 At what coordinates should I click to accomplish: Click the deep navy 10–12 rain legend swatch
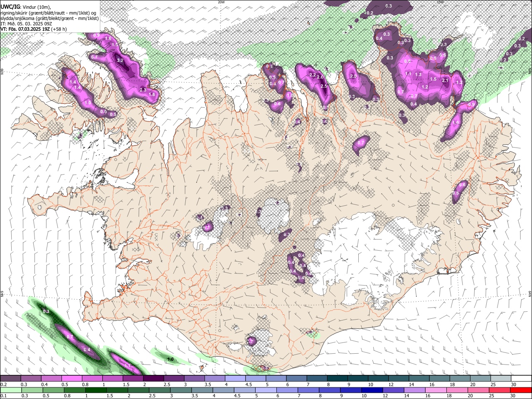tap(372, 390)
